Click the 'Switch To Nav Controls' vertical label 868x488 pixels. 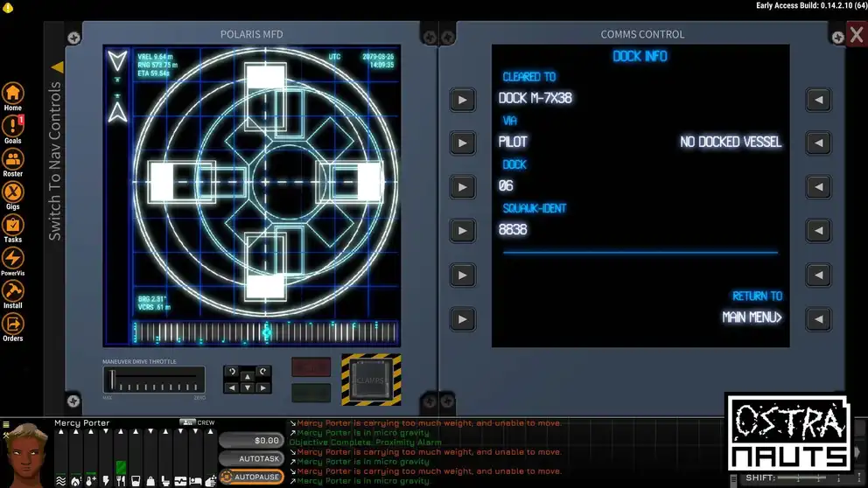pyautogui.click(x=54, y=161)
